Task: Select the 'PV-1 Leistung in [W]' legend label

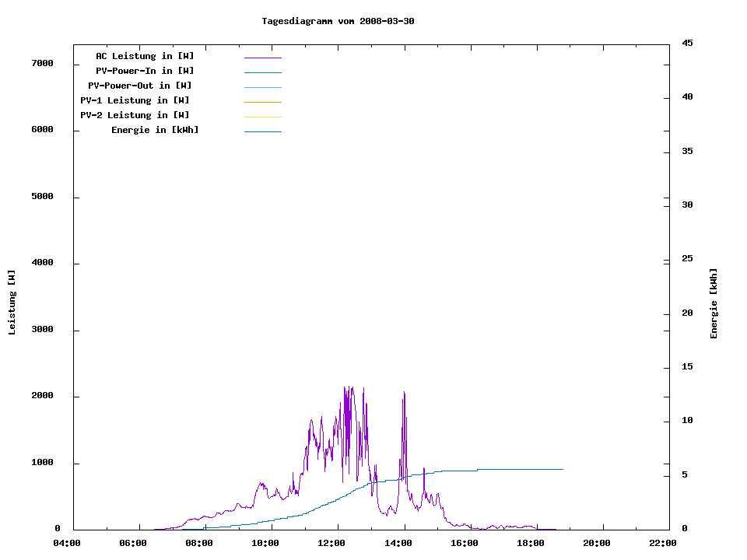Action: [x=135, y=100]
